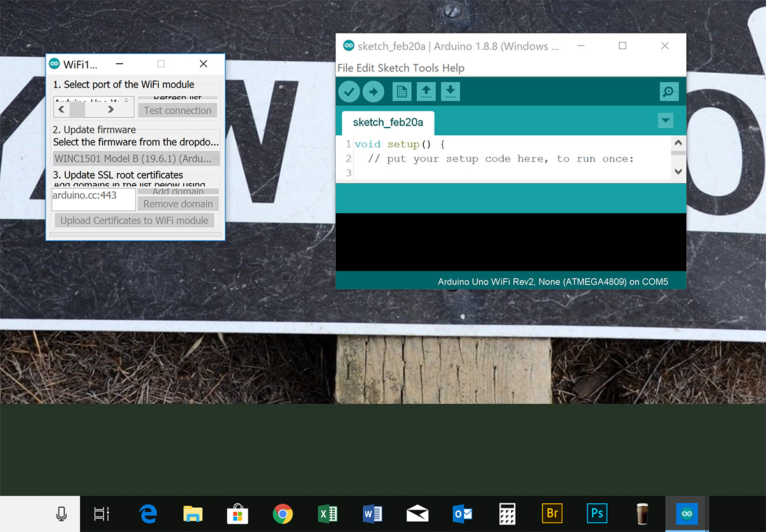Viewport: 766px width, 532px height.
Task: Click the 'put your setup code here' comment
Action: pyautogui.click(x=501, y=158)
